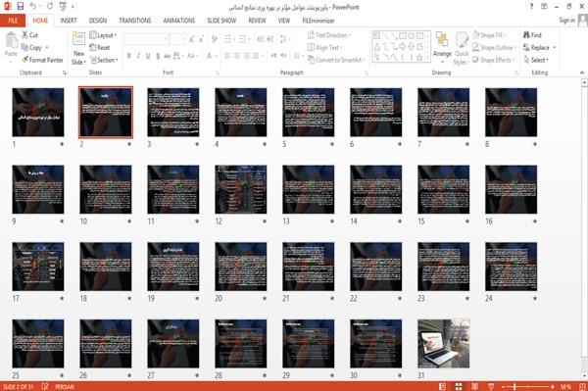Click the zoom slider handle
Image resolution: width=588 pixels, height=391 pixels.
[x=514, y=386]
